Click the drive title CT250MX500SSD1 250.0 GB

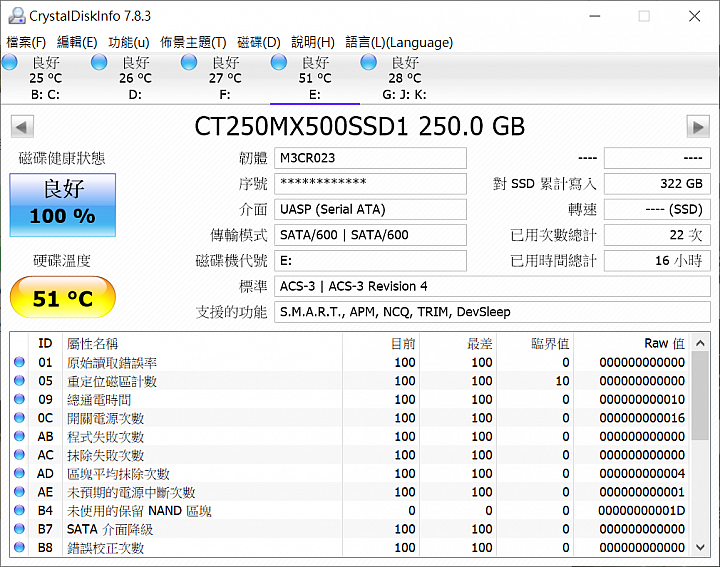pos(360,126)
